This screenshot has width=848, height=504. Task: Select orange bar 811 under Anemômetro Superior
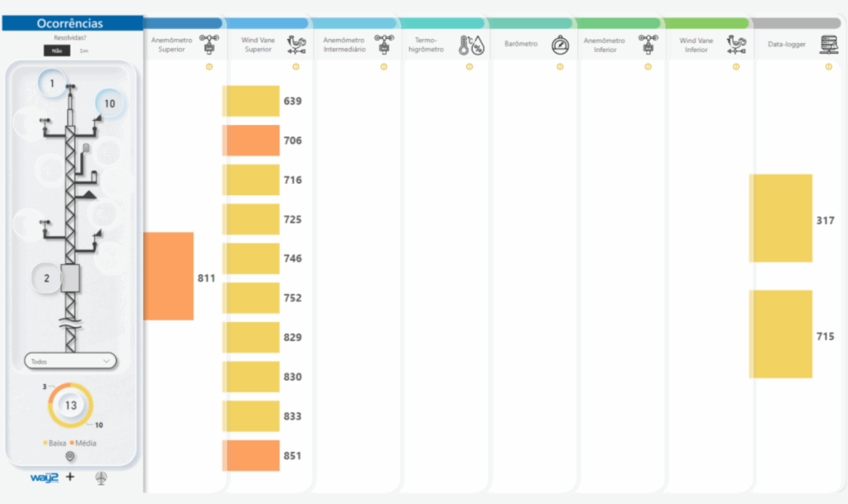coord(168,276)
